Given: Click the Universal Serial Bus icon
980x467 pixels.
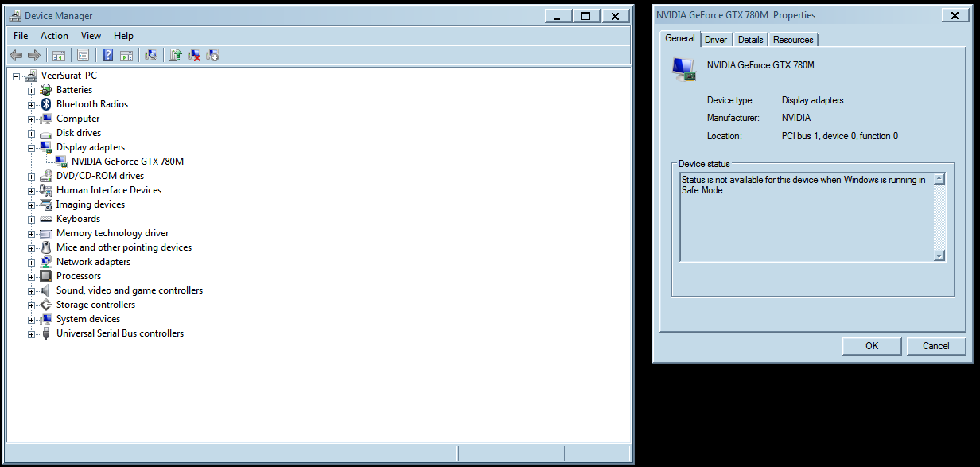Looking at the screenshot, I should (46, 333).
